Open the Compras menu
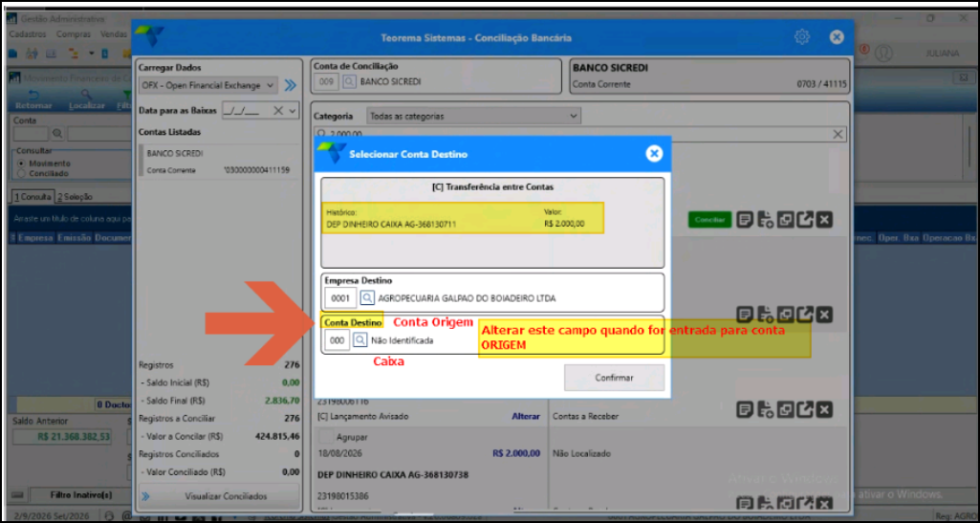The image size is (980, 523). tap(73, 34)
